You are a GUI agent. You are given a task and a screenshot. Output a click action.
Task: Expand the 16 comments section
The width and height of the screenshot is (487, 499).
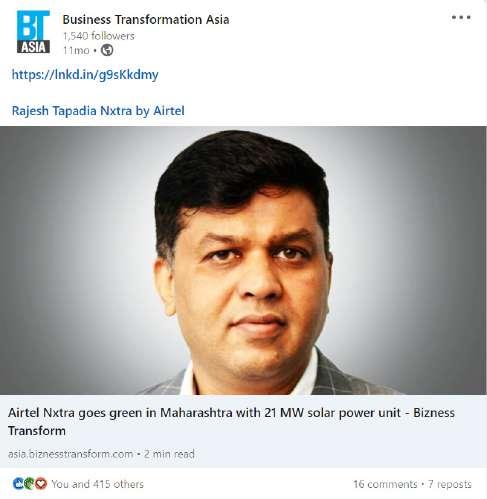click(x=385, y=484)
